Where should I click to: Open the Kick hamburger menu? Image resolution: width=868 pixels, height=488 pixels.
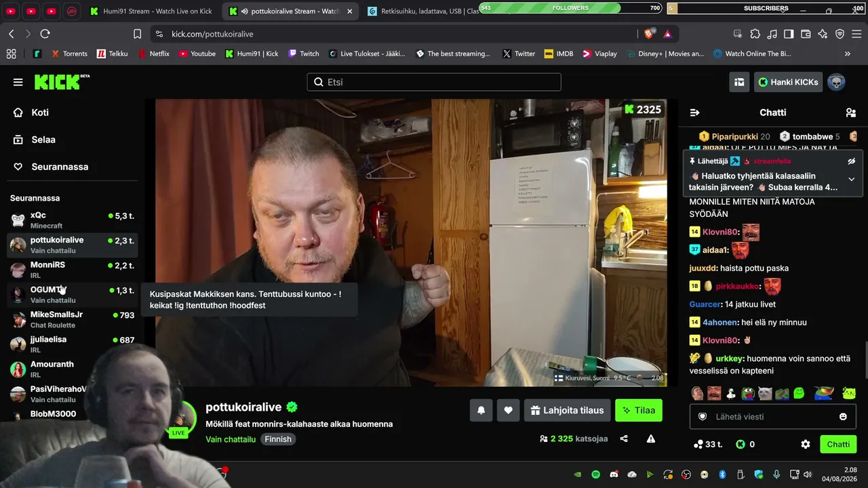(18, 82)
